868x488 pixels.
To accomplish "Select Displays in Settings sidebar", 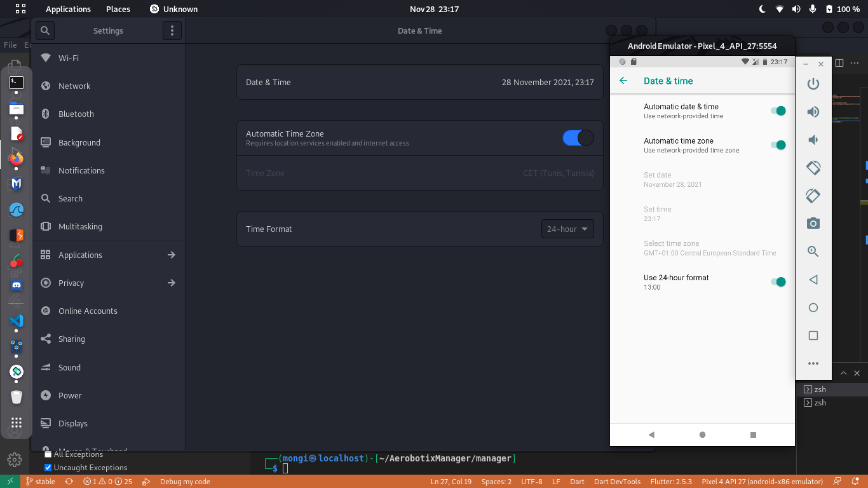I will (x=108, y=423).
